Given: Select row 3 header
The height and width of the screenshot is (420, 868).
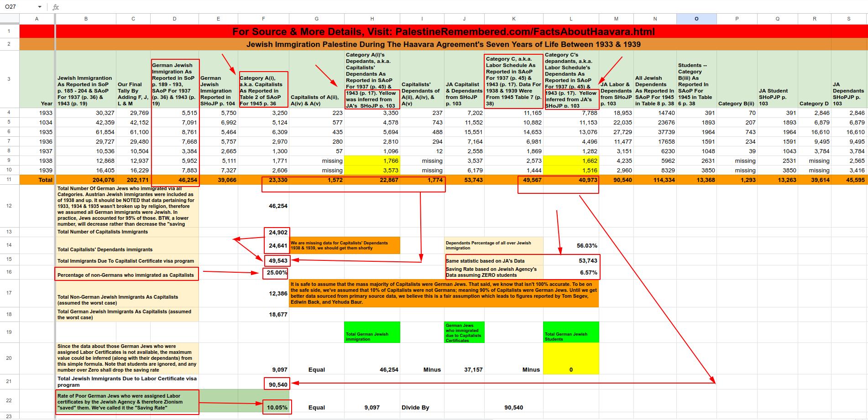Looking at the screenshot, I should tap(9, 79).
